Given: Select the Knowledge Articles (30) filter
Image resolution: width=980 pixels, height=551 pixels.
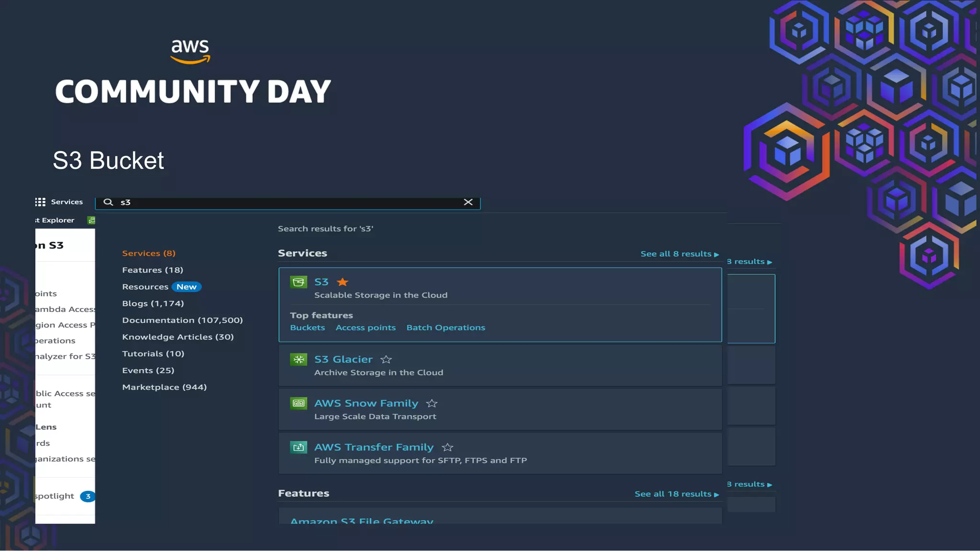Looking at the screenshot, I should click(178, 337).
